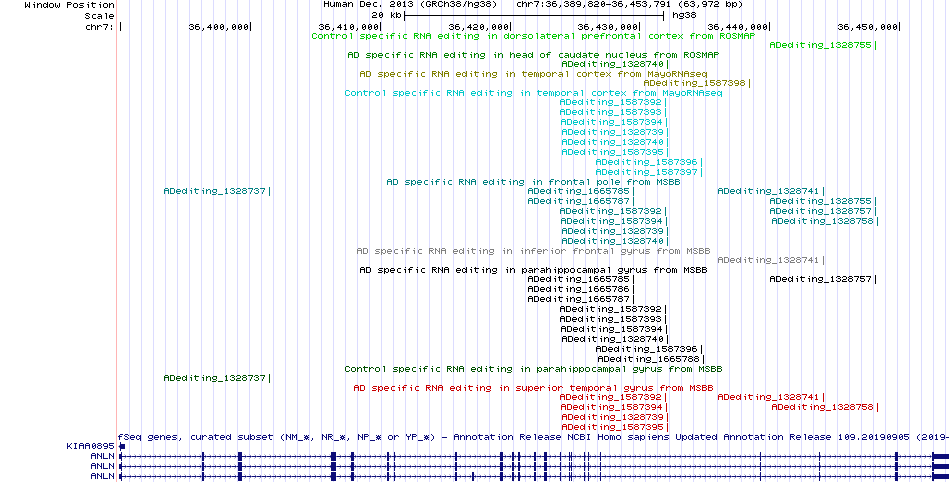This screenshot has width=950, height=482.
Task: Open red superior temporal gyrus track title
Action: [533, 387]
